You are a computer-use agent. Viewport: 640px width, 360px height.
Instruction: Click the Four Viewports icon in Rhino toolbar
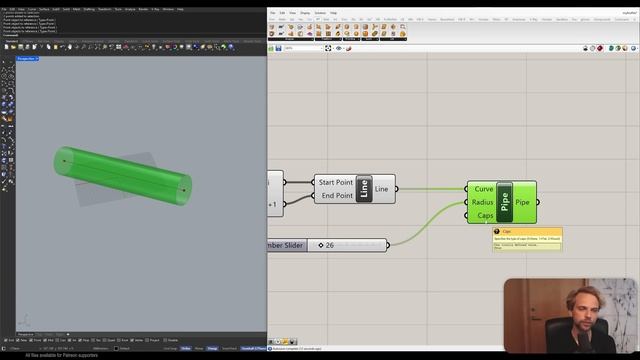tap(118, 47)
